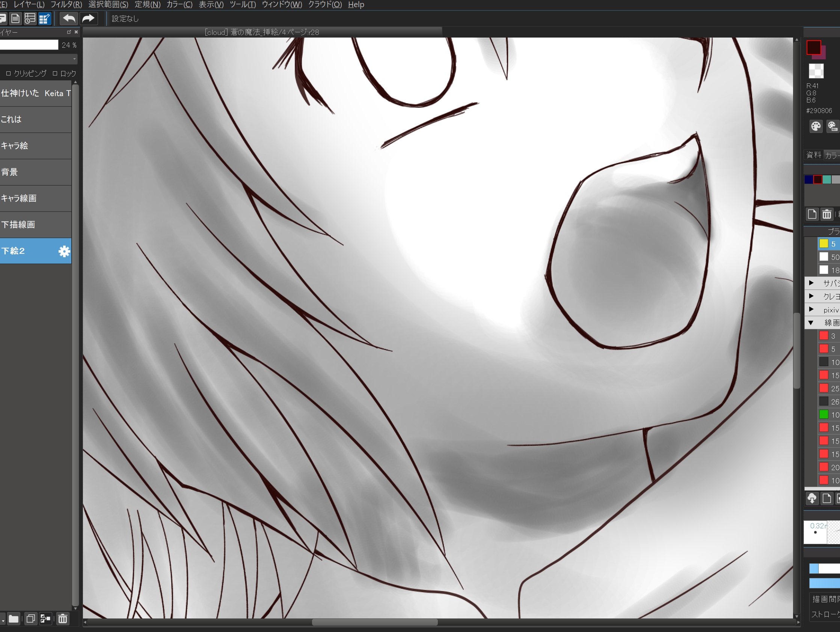Open the フィルタ(R) menu
Image resolution: width=840 pixels, height=632 pixels.
coord(66,5)
